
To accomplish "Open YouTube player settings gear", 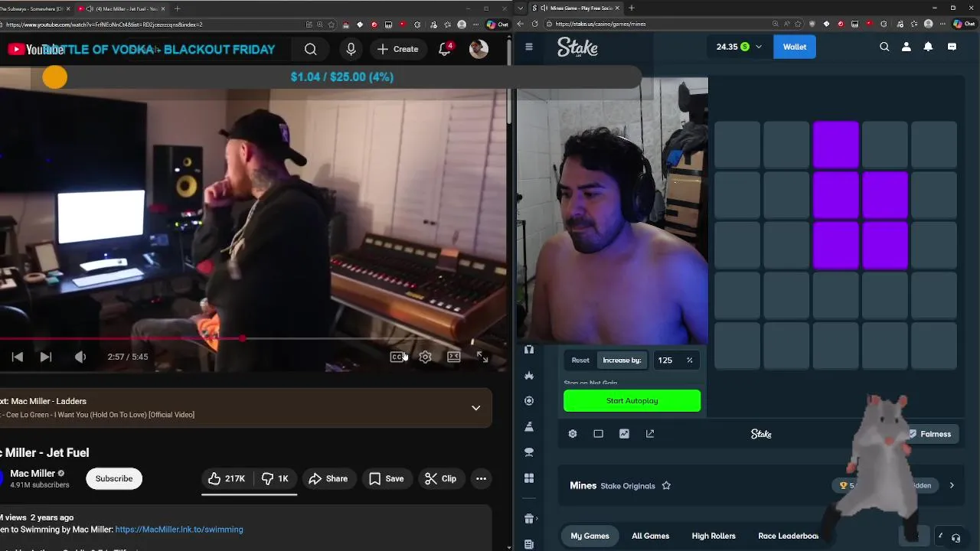I will click(x=426, y=357).
